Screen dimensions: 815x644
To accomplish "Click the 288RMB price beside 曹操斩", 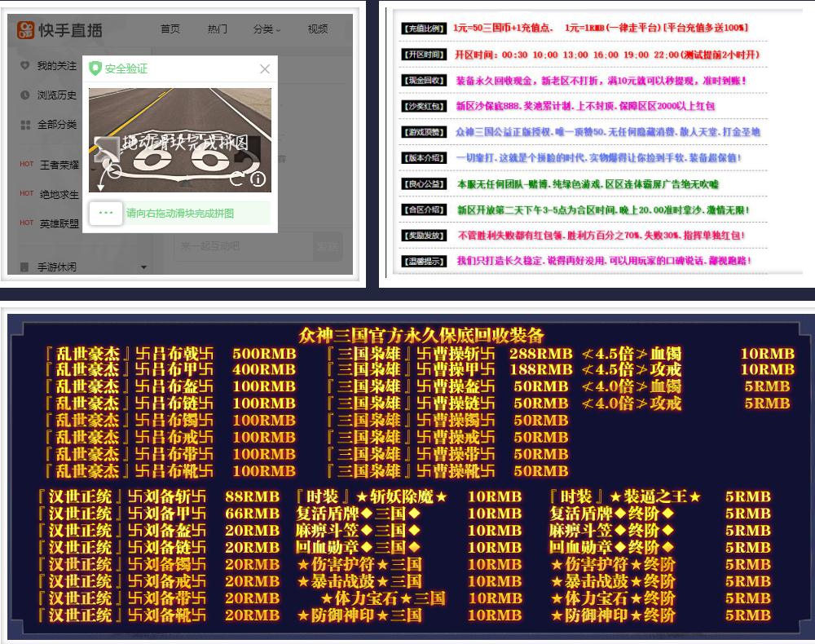I will click(x=540, y=354).
